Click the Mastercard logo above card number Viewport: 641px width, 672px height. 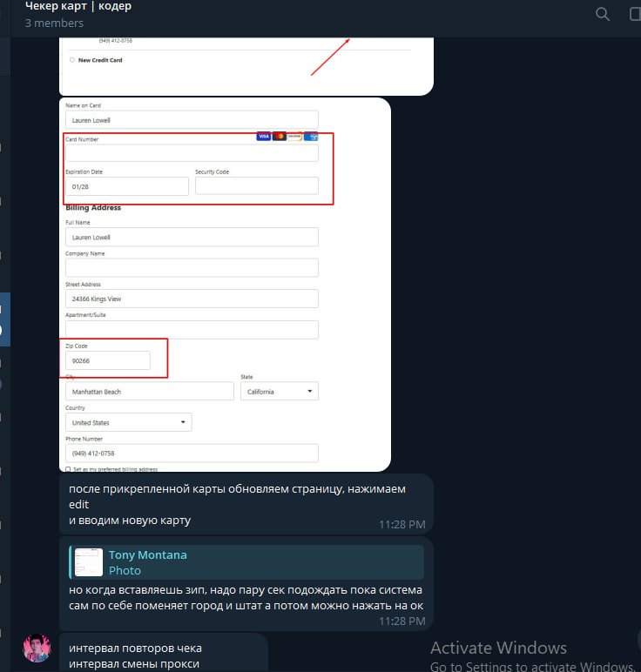(279, 137)
